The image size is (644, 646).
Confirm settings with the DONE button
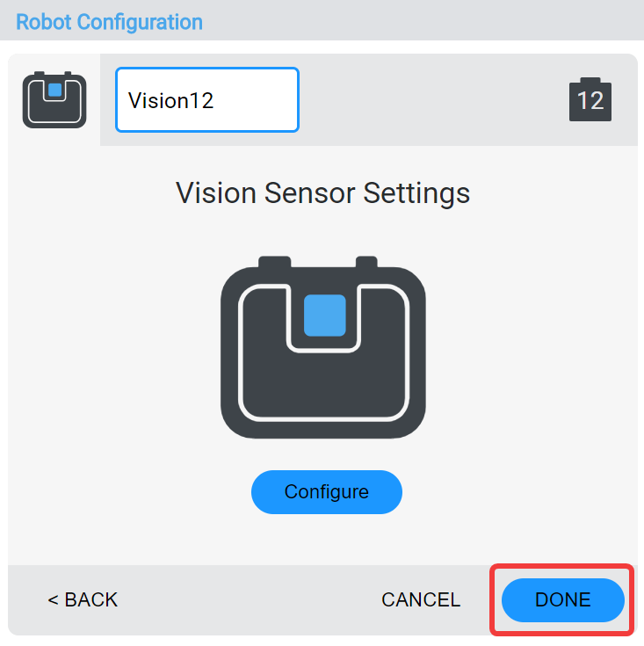tap(562, 600)
